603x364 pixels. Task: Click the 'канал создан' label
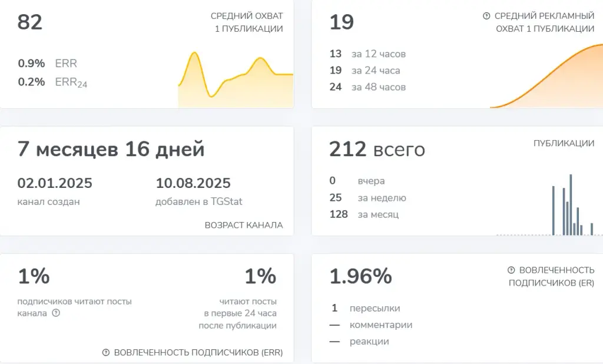[x=48, y=201]
